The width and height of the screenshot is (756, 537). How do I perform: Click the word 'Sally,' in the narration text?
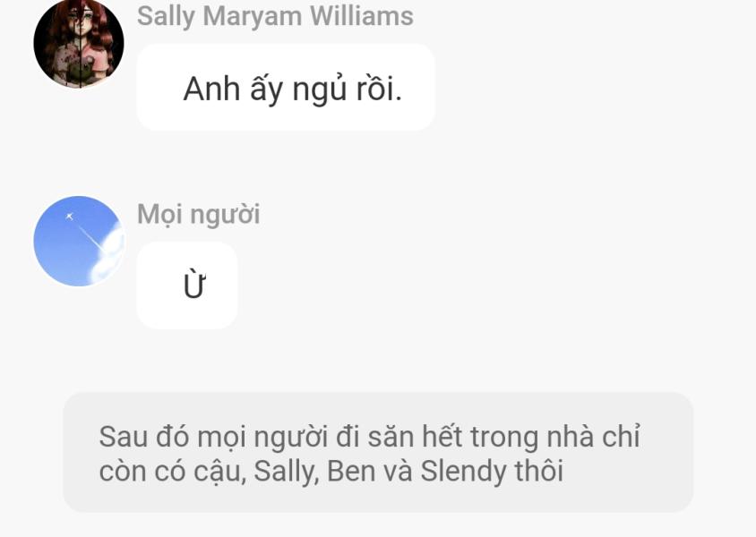[287, 471]
